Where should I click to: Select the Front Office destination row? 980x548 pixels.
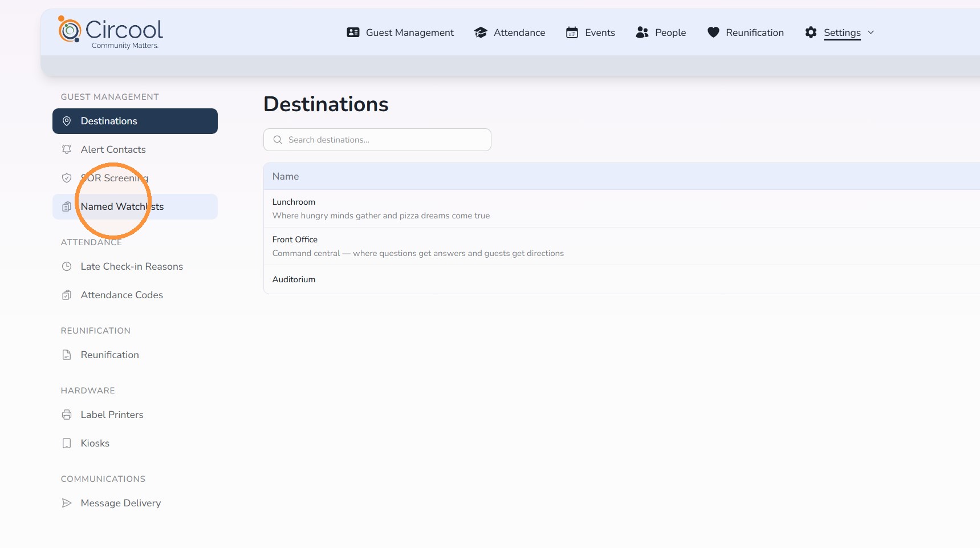(x=621, y=246)
